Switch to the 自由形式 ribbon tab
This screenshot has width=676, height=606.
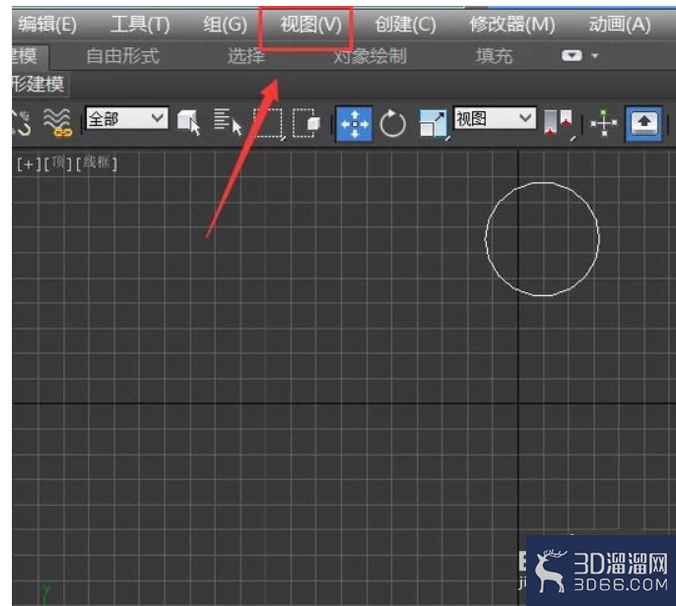[x=123, y=56]
